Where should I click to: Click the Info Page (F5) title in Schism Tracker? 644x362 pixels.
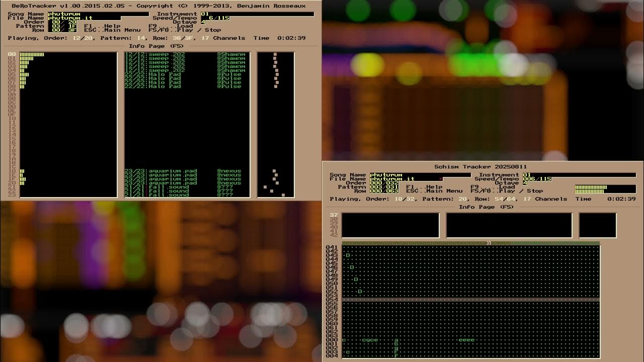tap(487, 207)
